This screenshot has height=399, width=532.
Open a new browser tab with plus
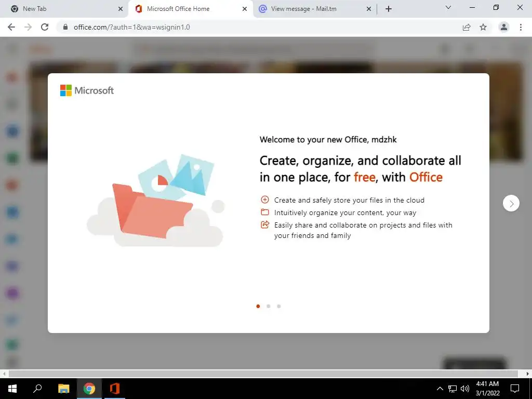coord(389,9)
